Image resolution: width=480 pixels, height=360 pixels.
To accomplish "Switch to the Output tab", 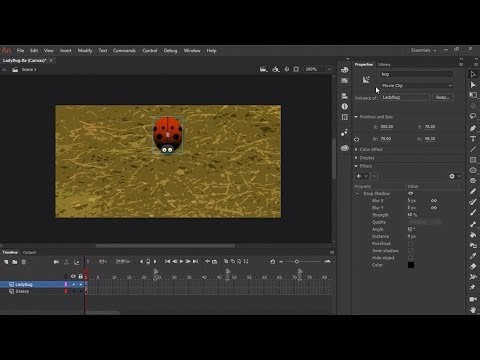I will click(29, 252).
